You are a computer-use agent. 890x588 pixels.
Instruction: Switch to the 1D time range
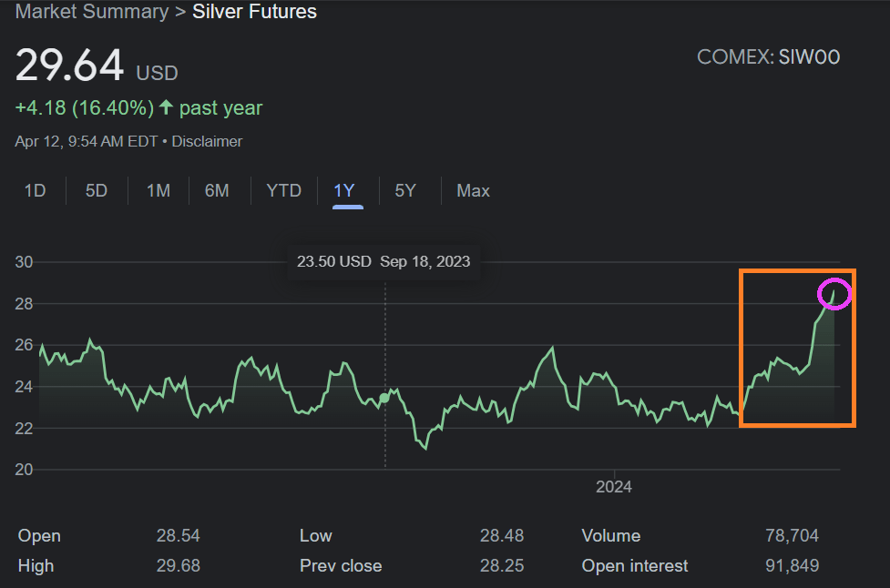(35, 190)
